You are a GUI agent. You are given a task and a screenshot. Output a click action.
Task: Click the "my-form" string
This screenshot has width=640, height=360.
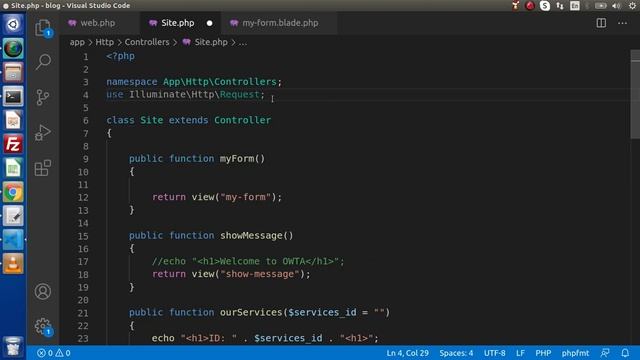coord(245,197)
